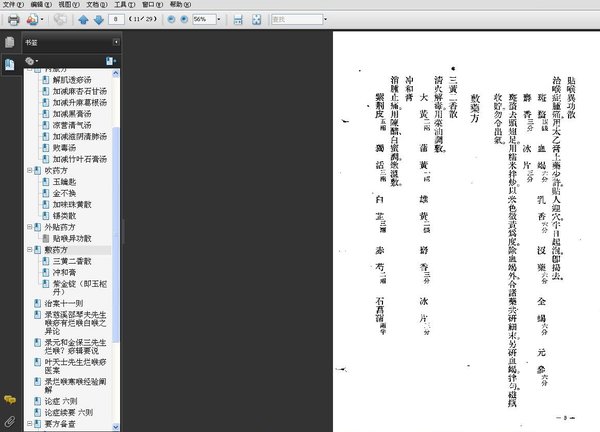Select the highlighted 敷药方 bookmark
600x432 pixels.
click(x=56, y=250)
